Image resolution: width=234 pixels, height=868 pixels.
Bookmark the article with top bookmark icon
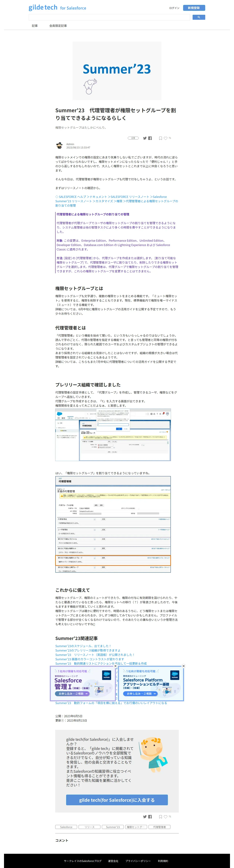coord(160,138)
